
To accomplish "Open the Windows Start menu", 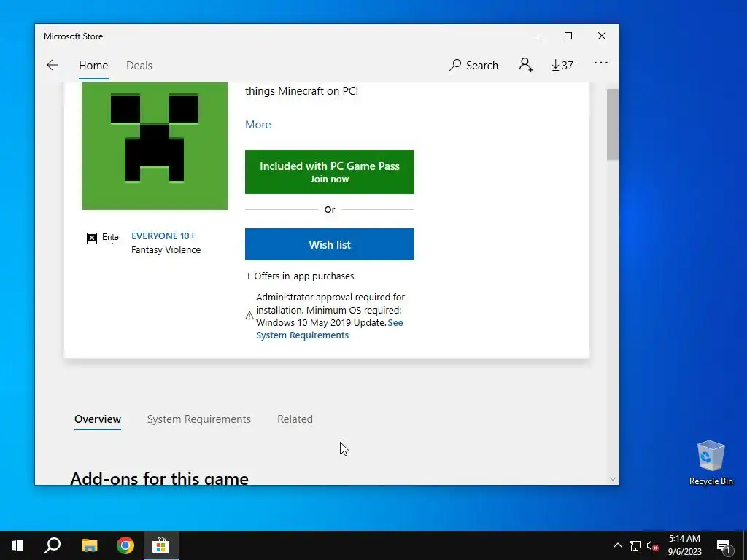I will click(18, 545).
